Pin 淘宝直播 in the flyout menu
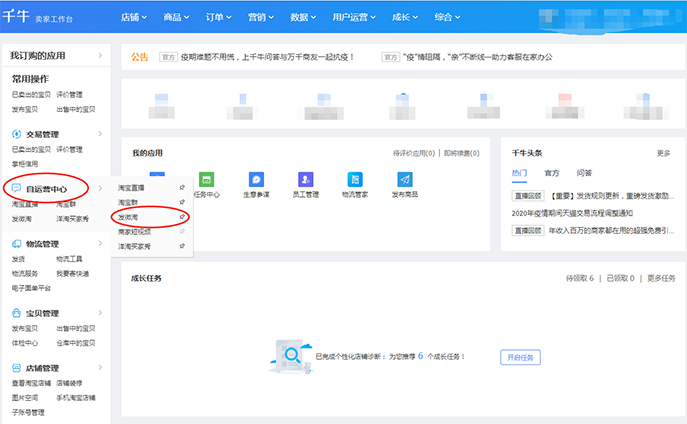 click(x=181, y=187)
